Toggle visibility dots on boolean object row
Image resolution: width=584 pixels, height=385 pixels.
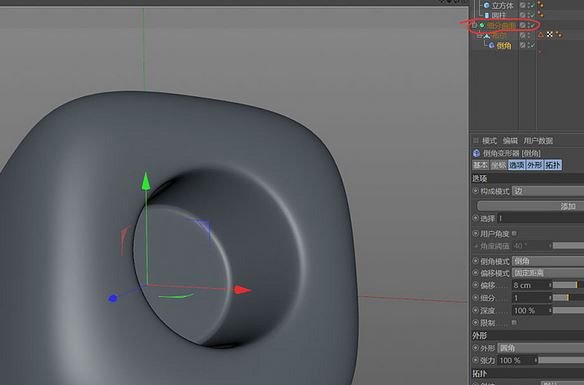tap(529, 35)
